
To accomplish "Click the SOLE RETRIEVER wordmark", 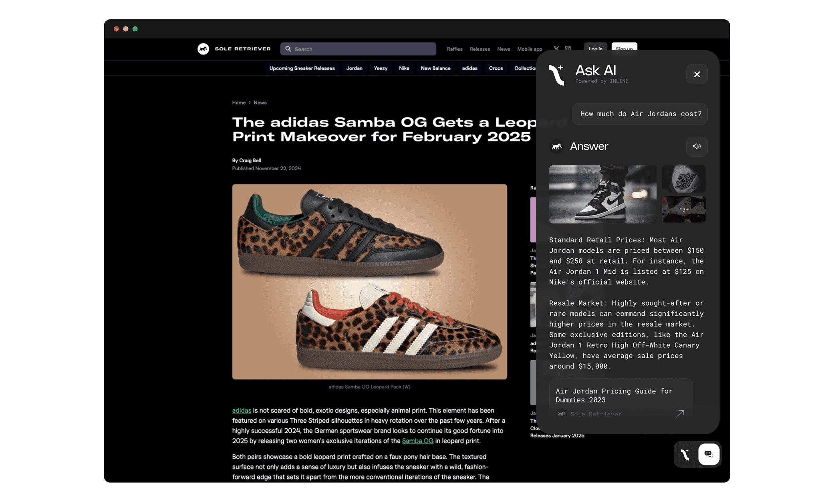I will (x=243, y=49).
